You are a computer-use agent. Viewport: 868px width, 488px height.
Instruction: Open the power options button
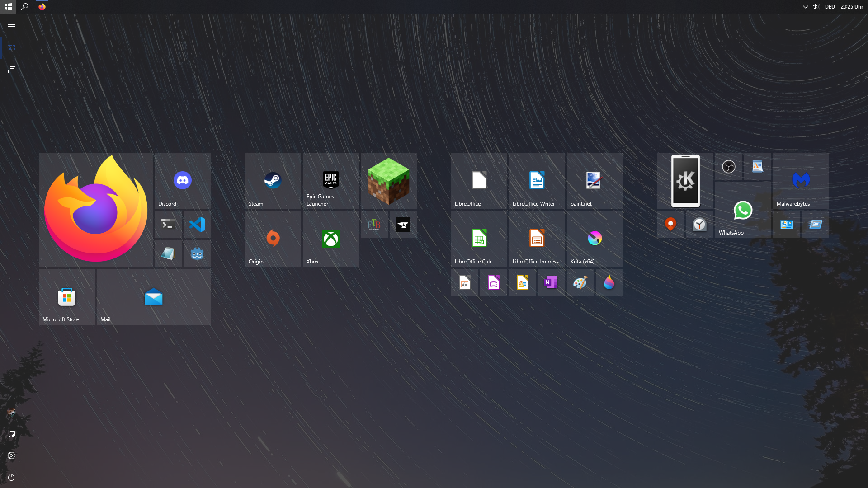pos(11,477)
